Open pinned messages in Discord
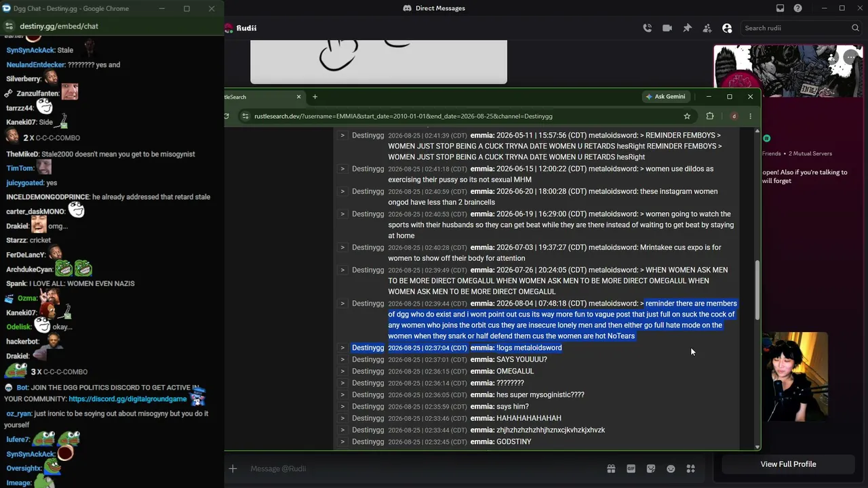 687,28
